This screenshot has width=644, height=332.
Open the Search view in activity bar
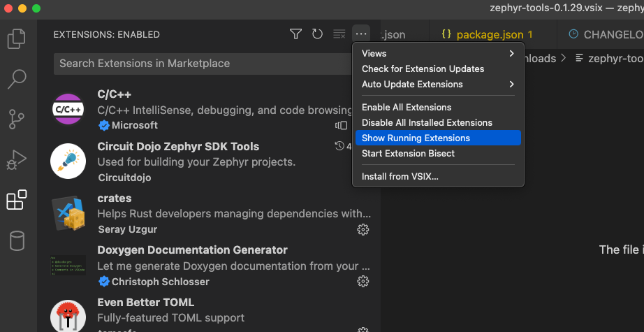17,80
